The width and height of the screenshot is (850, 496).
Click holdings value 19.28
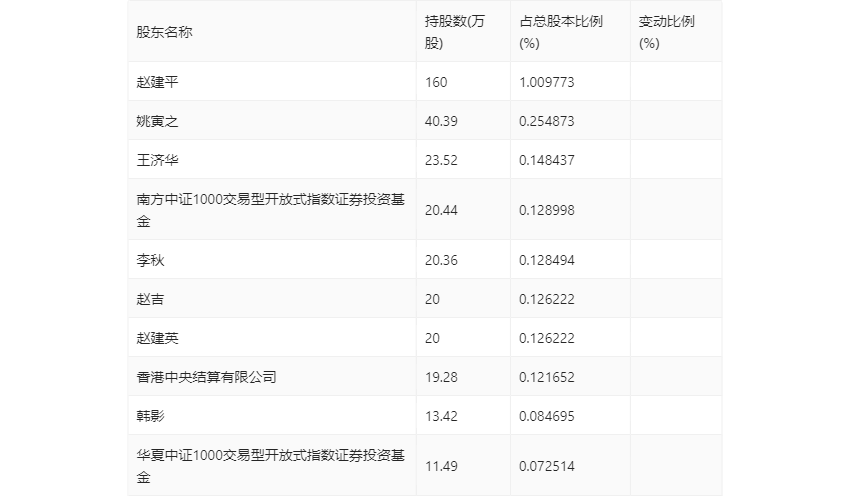pos(441,377)
